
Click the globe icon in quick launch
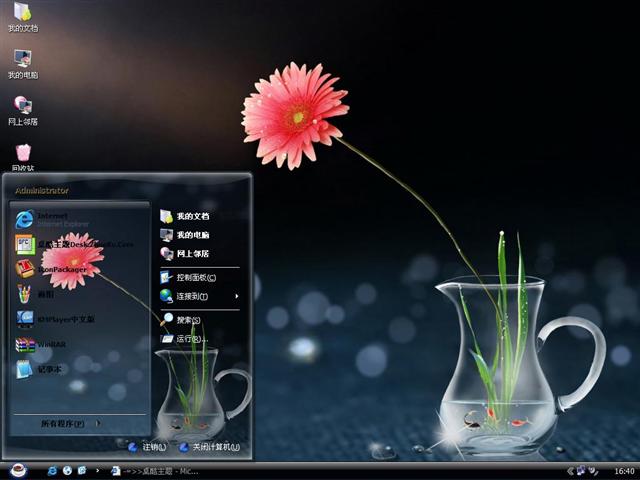(67, 471)
